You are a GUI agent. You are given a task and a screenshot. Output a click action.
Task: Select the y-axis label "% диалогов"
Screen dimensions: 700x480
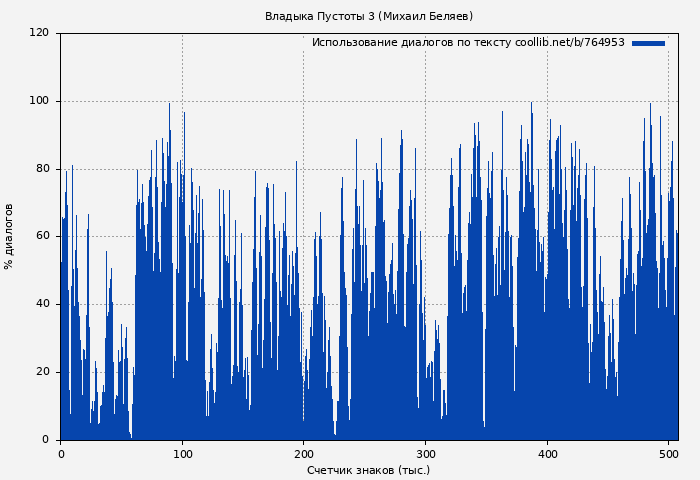tap(9, 236)
